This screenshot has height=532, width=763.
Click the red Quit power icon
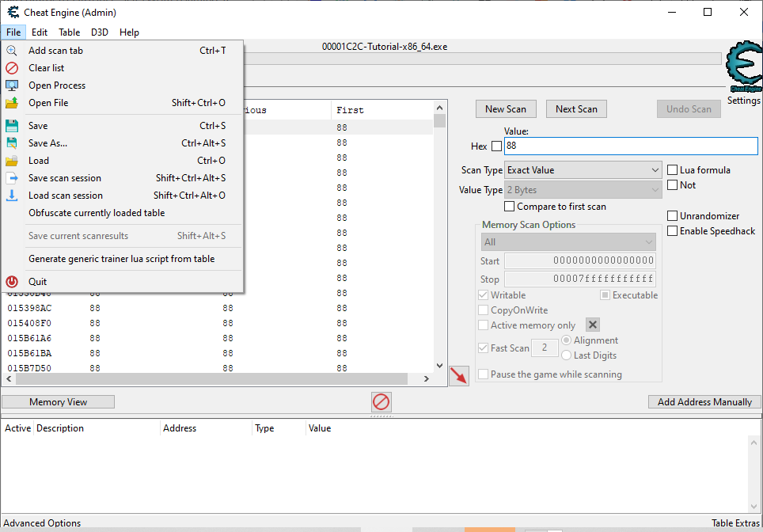point(12,282)
